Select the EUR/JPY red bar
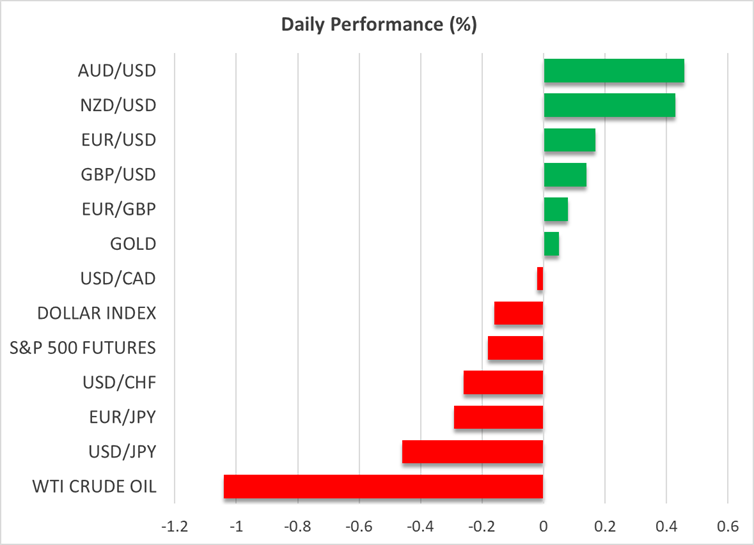754x545 pixels. pos(498,417)
